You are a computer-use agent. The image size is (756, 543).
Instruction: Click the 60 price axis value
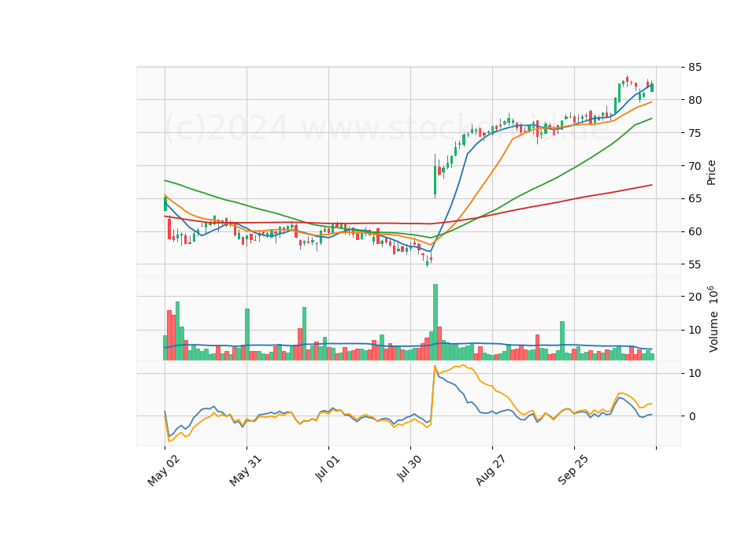point(695,231)
